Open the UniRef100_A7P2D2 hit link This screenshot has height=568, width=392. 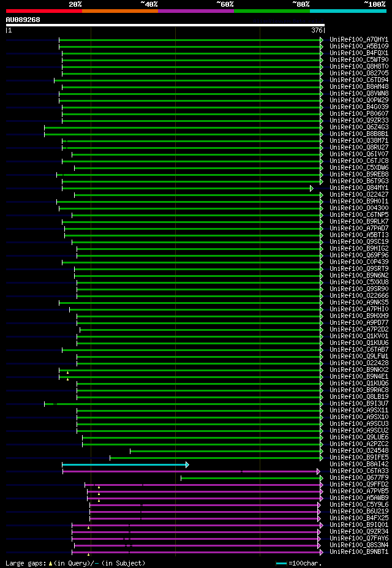click(x=359, y=330)
